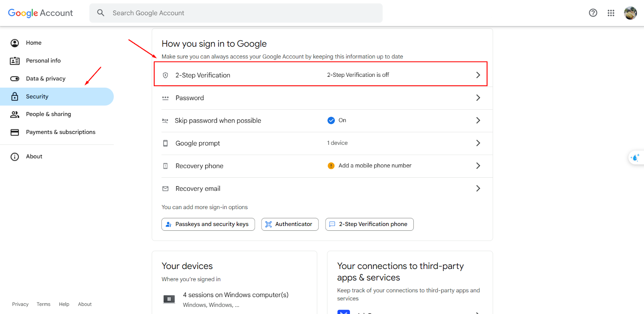Image resolution: width=644 pixels, height=314 pixels.
Task: Open '4 sessions on Windows computer(s)' entry
Action: click(235, 300)
